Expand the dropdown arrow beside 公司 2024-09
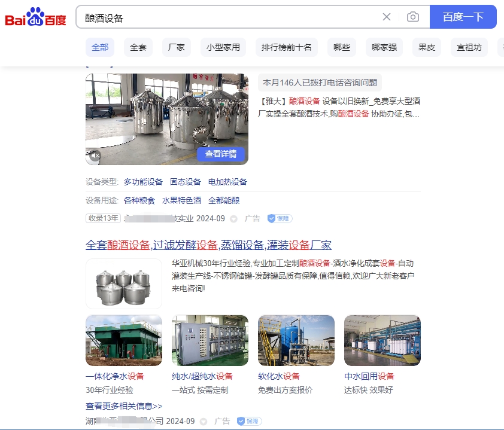Screen dimensions: 504x430 204,422
